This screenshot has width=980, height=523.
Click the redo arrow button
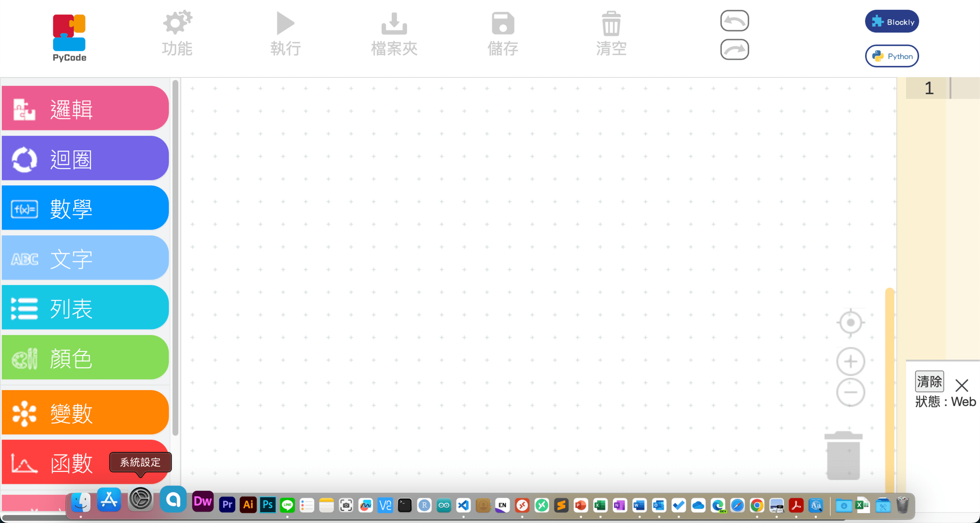(x=734, y=49)
